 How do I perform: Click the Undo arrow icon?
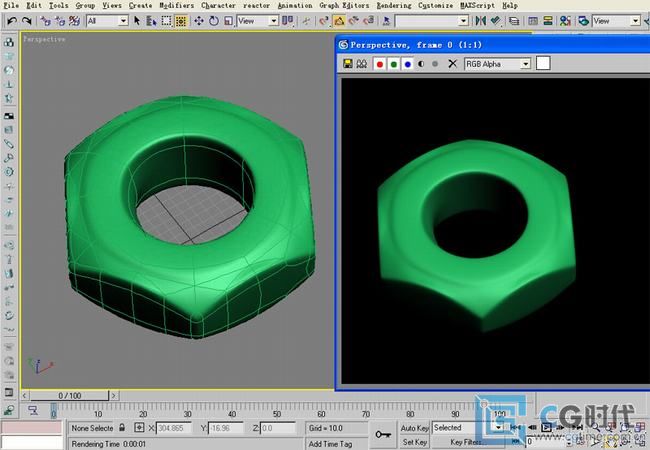12,21
